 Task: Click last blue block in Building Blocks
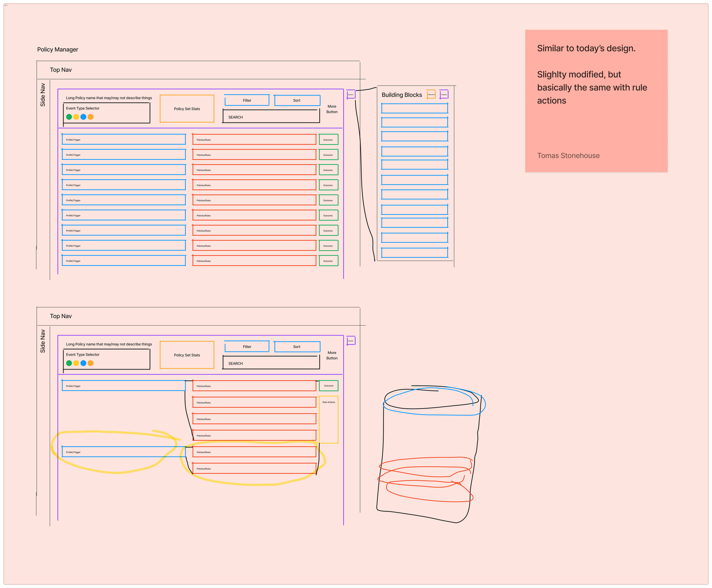pyautogui.click(x=414, y=253)
